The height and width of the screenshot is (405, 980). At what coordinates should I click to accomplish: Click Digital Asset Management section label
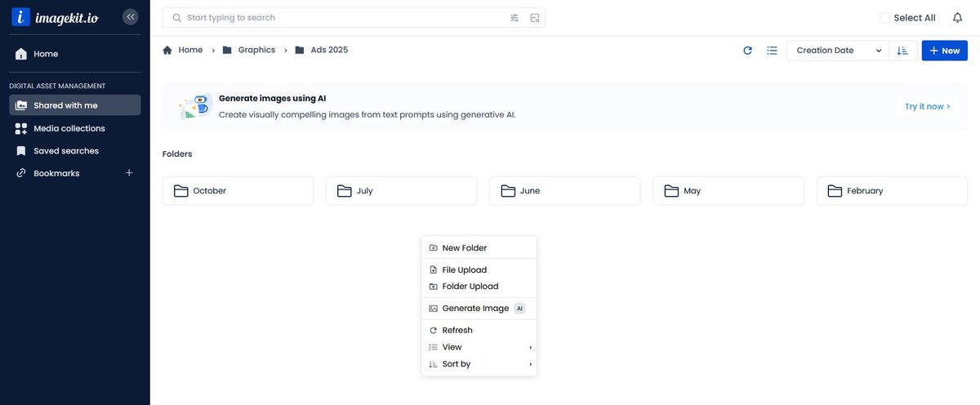57,86
